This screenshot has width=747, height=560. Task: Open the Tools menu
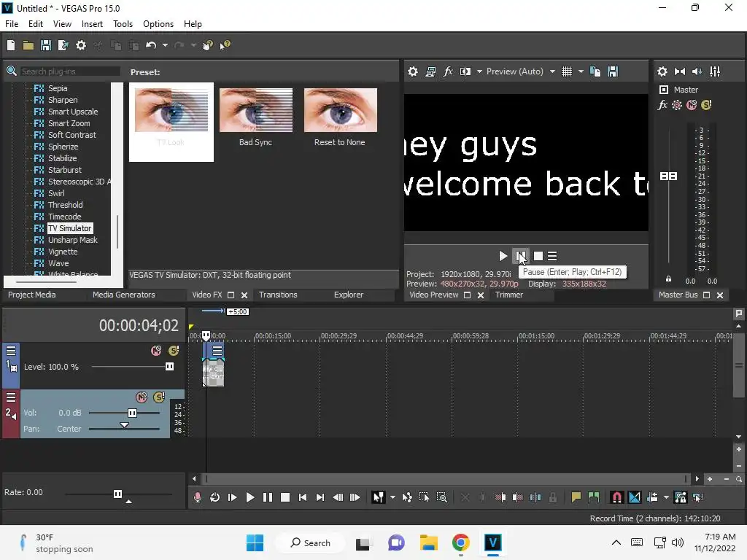pyautogui.click(x=123, y=24)
